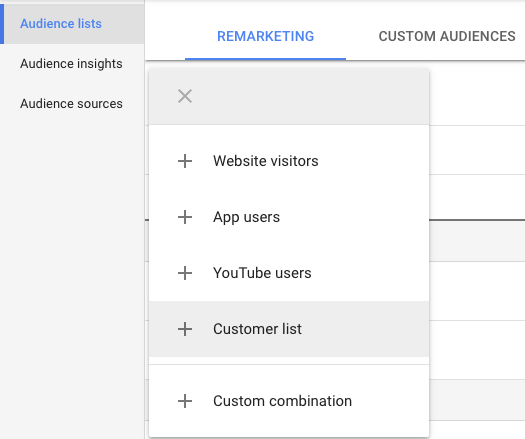This screenshot has height=439, width=525.
Task: Click the plus icon beside Website visitors
Action: pos(185,161)
